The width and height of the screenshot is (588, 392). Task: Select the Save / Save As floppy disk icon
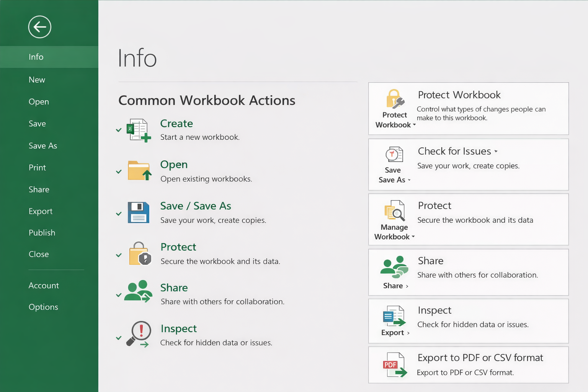coord(139,213)
